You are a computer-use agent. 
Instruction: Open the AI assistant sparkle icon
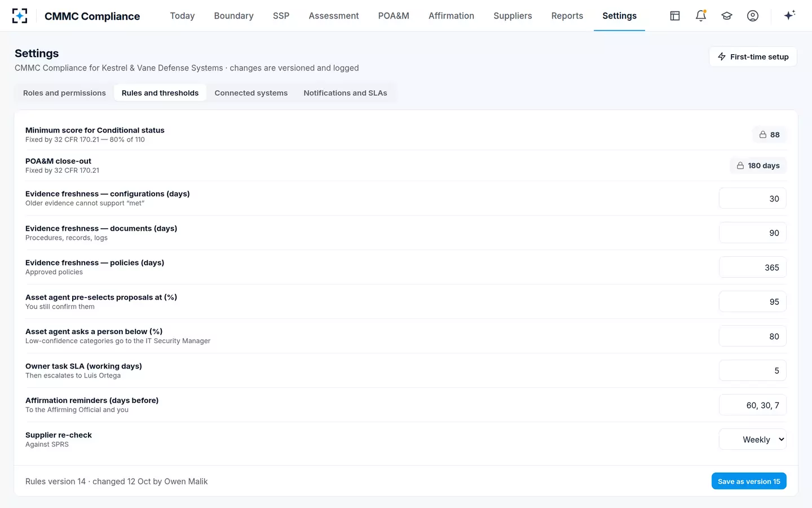pyautogui.click(x=789, y=15)
